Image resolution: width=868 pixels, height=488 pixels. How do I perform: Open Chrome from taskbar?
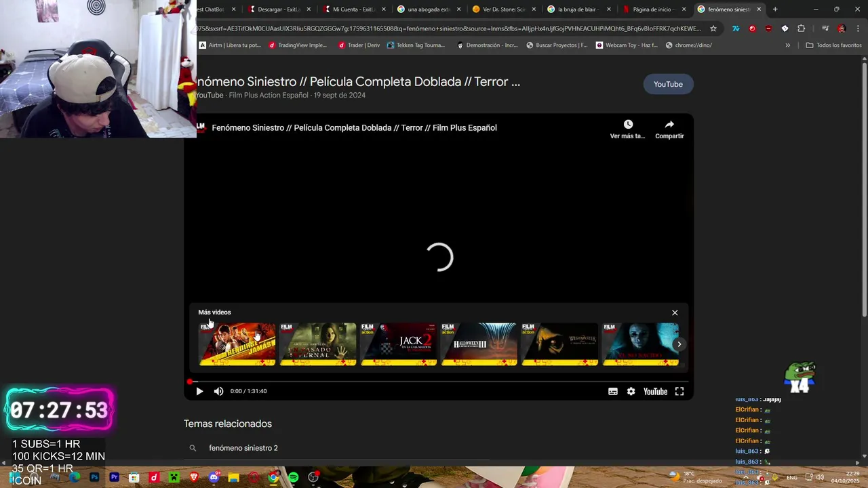(273, 477)
